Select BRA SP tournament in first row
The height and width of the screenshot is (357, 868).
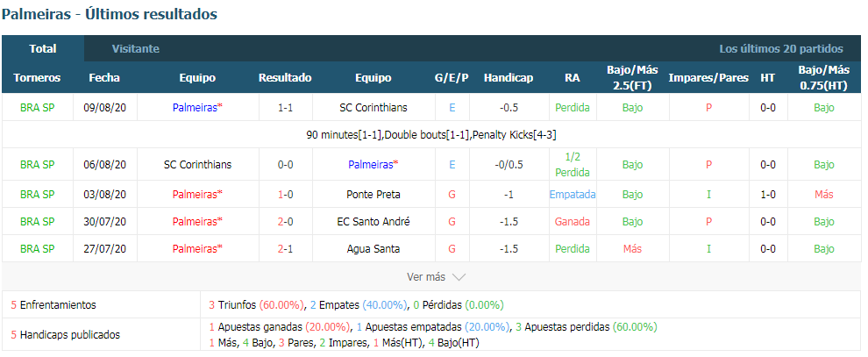(37, 108)
